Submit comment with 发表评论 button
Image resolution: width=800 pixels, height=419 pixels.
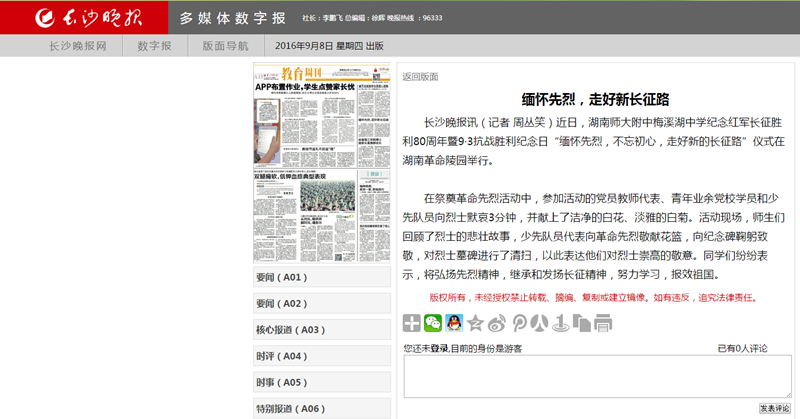pyautogui.click(x=774, y=408)
